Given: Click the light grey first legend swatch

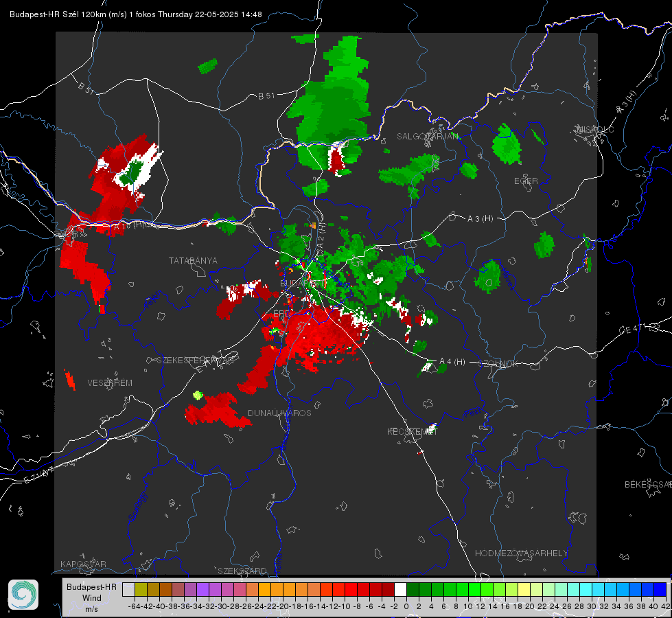Looking at the screenshot, I should 128,590.
